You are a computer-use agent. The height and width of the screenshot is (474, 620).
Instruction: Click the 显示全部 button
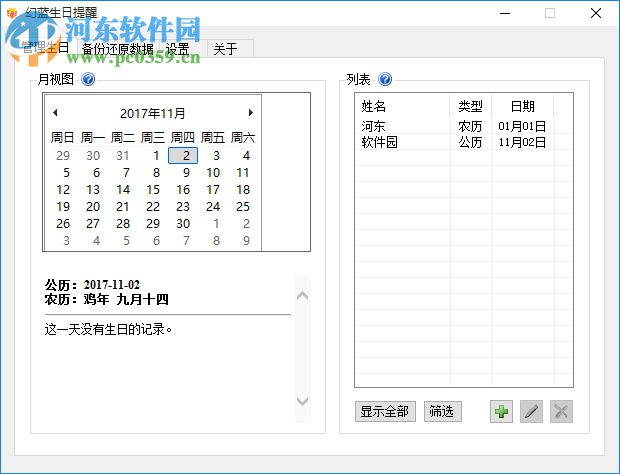[x=385, y=412]
